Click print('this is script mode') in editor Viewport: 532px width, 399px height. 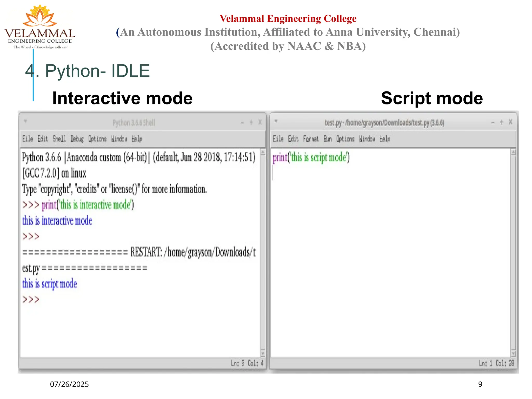click(x=311, y=158)
